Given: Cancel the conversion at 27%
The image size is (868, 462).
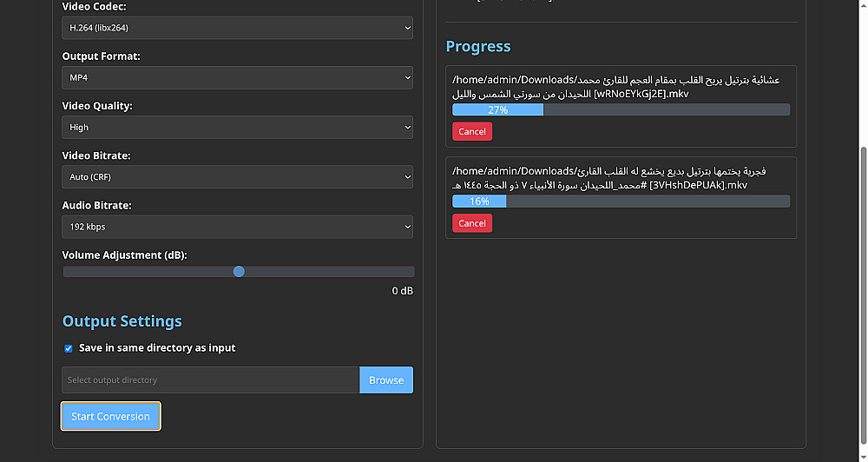Looking at the screenshot, I should pos(472,131).
